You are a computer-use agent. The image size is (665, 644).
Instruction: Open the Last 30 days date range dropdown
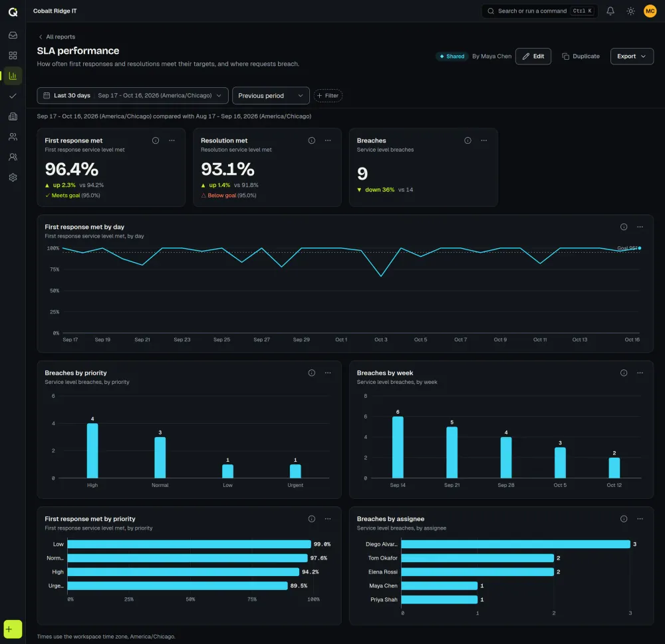[133, 95]
